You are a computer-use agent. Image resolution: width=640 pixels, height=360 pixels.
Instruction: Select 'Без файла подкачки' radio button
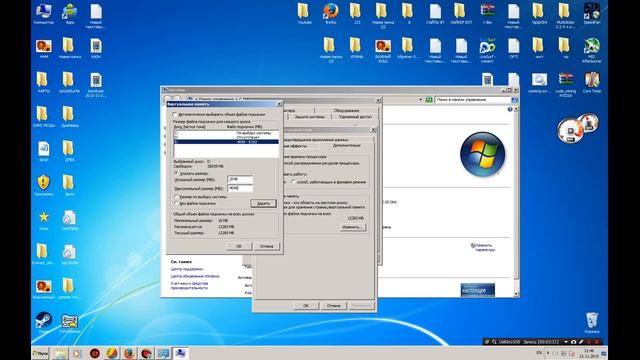[177, 203]
